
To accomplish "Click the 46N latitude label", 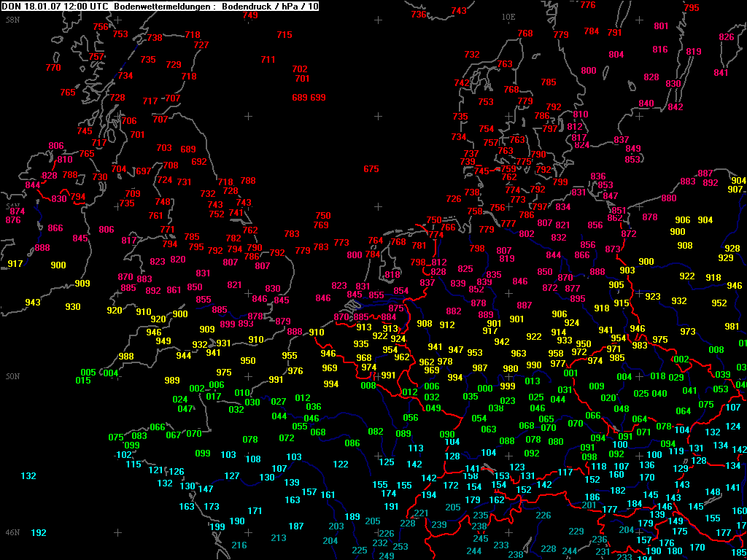I will [12, 532].
